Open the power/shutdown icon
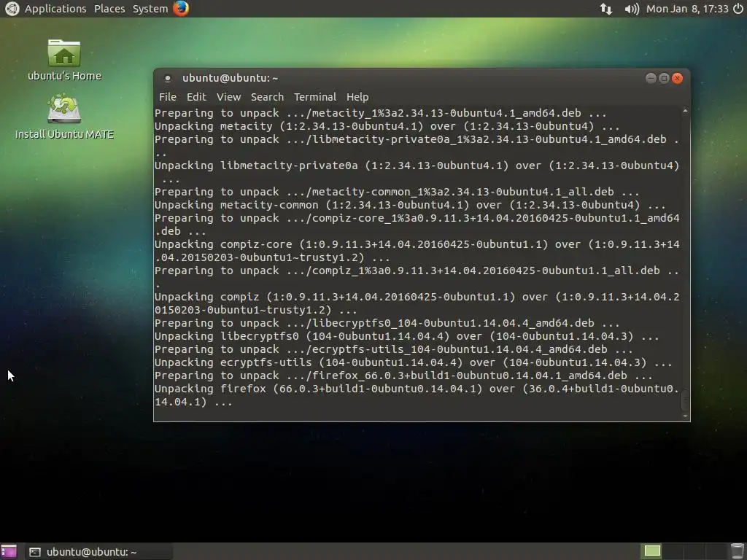747x560 pixels. pyautogui.click(x=738, y=9)
